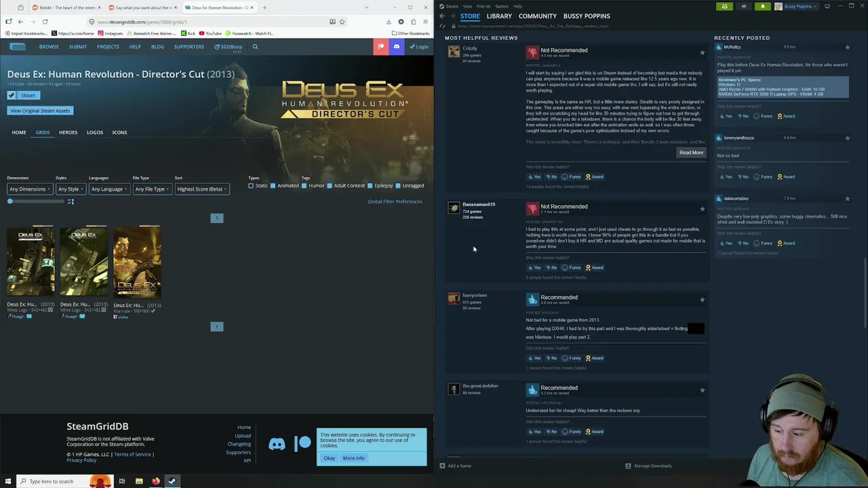The height and width of the screenshot is (488, 868).
Task: Switch to the LOGOS tab
Action: tap(95, 132)
